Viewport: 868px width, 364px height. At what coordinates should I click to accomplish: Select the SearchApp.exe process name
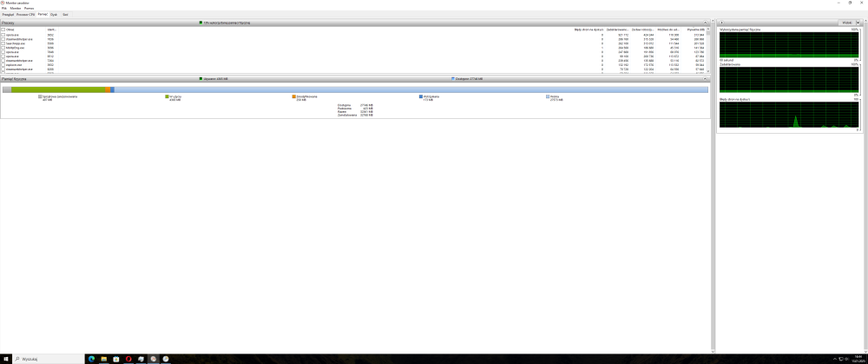pyautogui.click(x=15, y=43)
